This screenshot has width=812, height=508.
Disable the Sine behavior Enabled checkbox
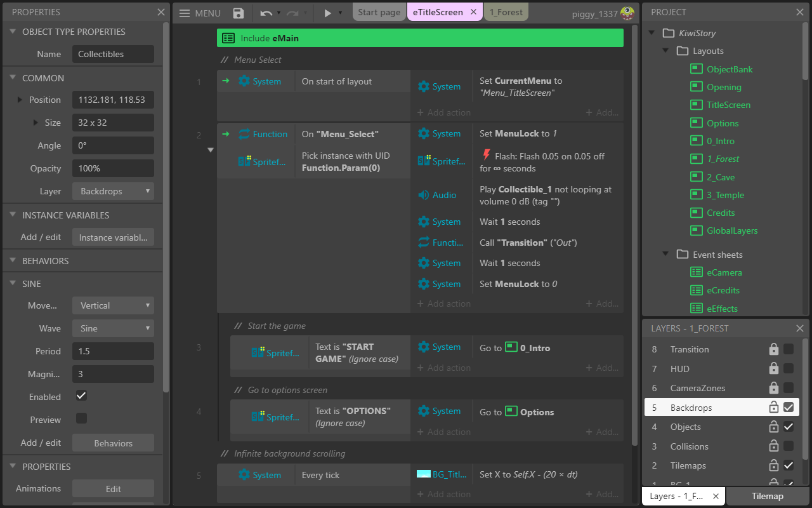coord(81,396)
